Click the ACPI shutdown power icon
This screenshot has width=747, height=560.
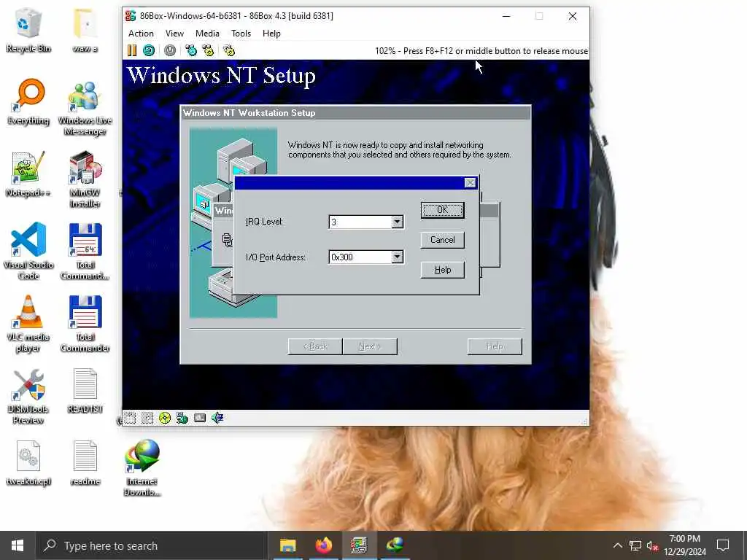[x=169, y=50]
